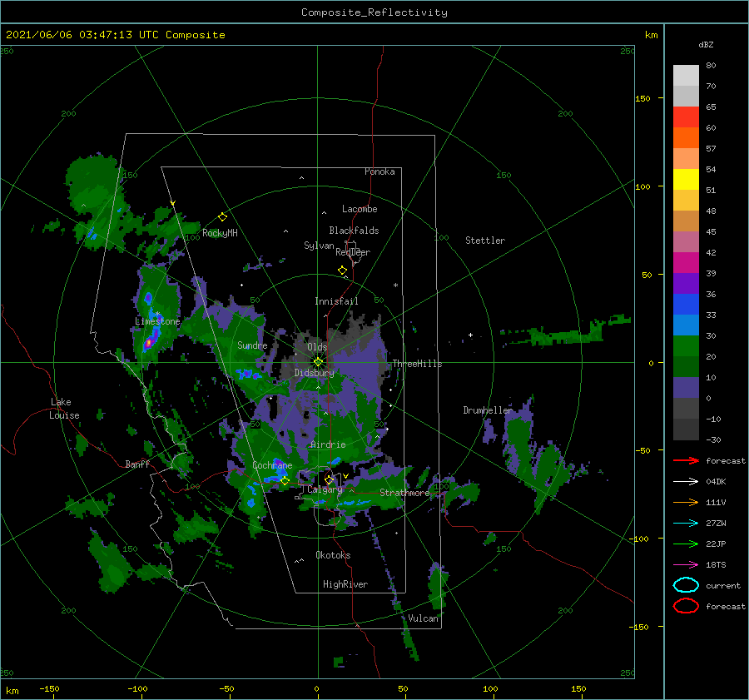Click the Sylvan label on the map
The height and width of the screenshot is (700, 749).
coord(319,246)
